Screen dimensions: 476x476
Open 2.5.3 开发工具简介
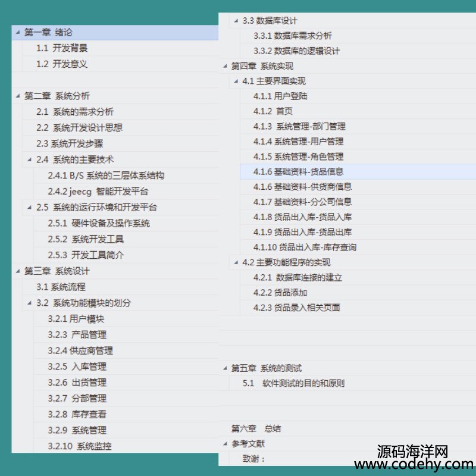pos(86,255)
